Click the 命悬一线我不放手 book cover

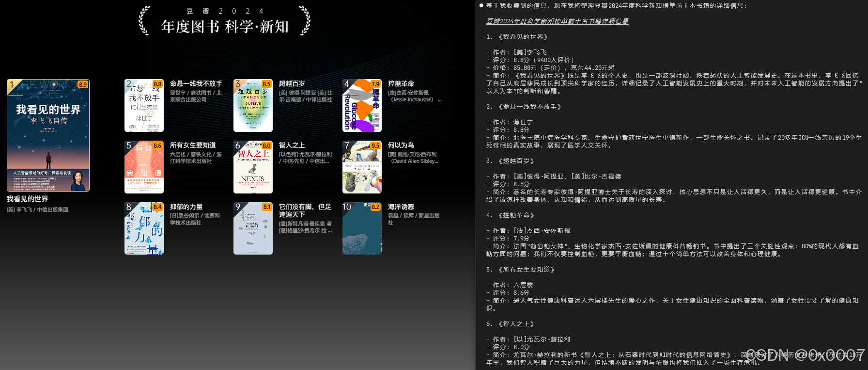144,106
